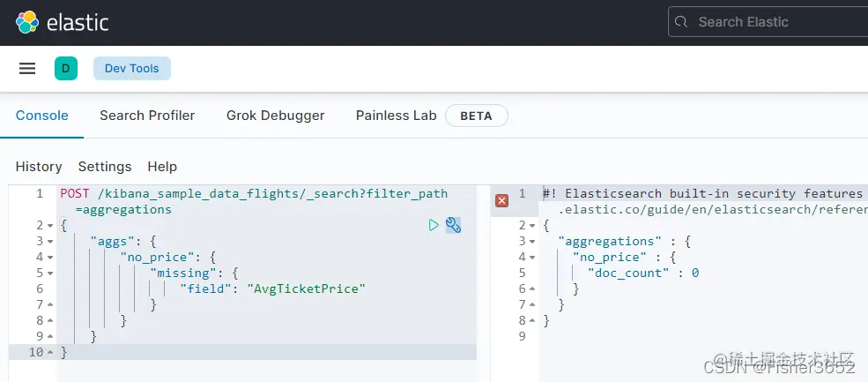Click the "AvgTicketPrice" value
The image size is (868, 382).
[x=306, y=288]
